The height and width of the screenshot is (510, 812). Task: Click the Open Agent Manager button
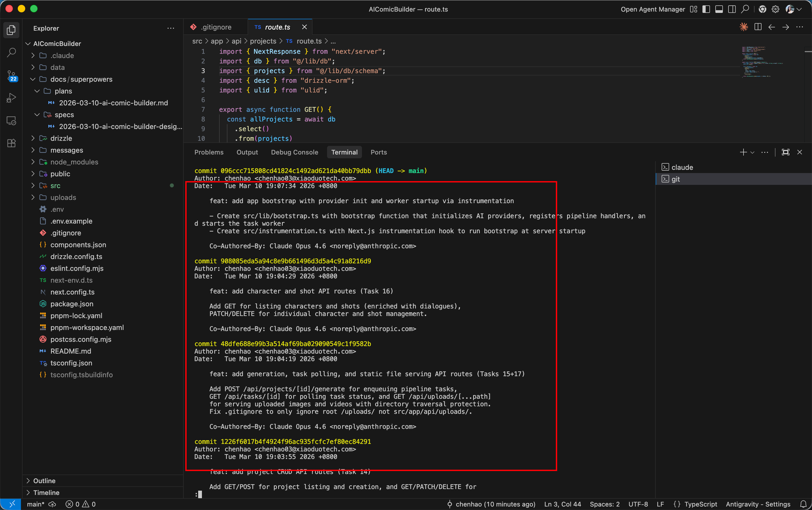click(x=653, y=9)
